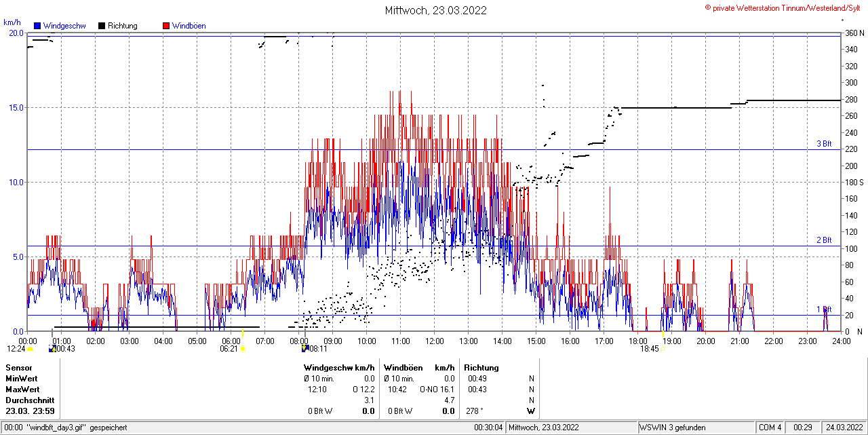The width and height of the screenshot is (868, 435).
Task: Select the Windgeschw legend label
Action: 64,26
